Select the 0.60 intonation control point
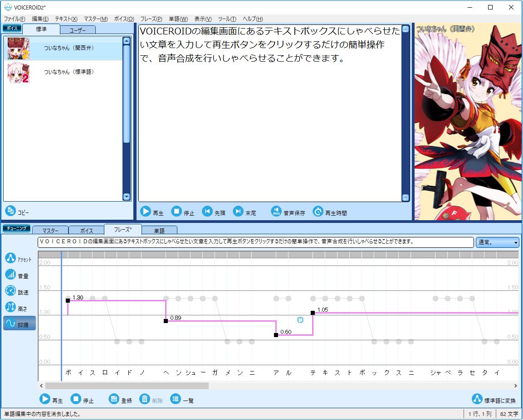Image resolution: width=523 pixels, height=420 pixels. (x=276, y=335)
